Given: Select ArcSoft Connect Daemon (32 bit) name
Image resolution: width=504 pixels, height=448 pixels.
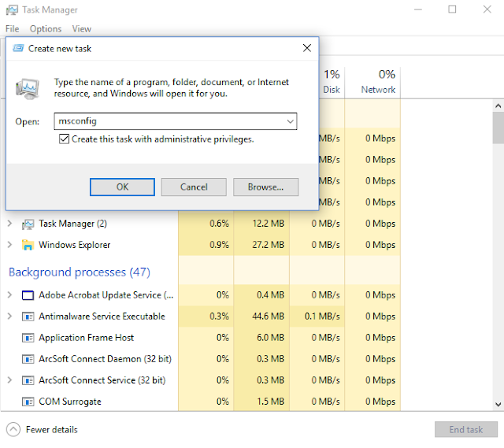Looking at the screenshot, I should tap(105, 359).
